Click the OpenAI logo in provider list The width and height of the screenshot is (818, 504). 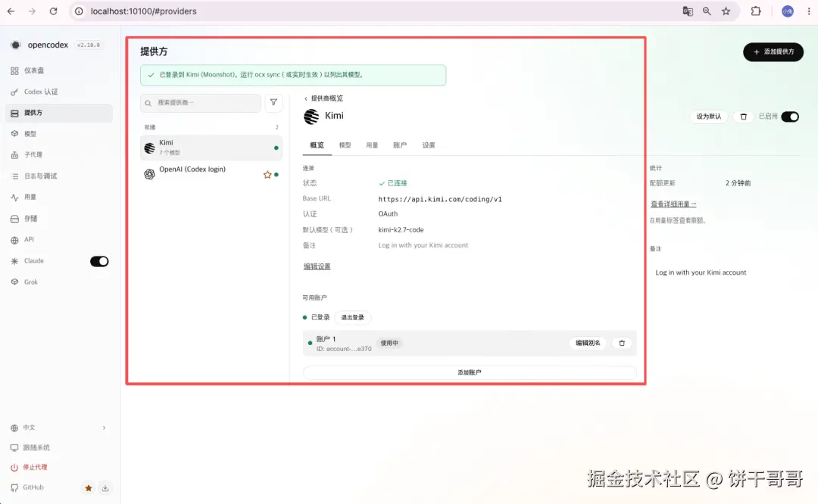click(150, 174)
